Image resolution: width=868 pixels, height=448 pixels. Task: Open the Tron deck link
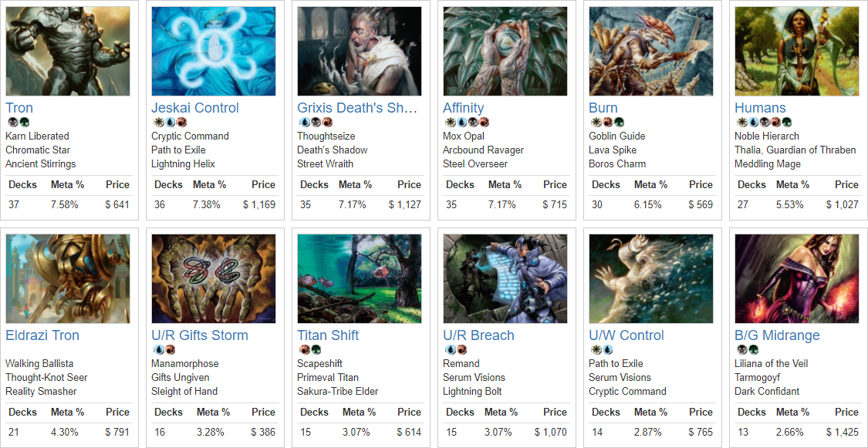coord(19,108)
